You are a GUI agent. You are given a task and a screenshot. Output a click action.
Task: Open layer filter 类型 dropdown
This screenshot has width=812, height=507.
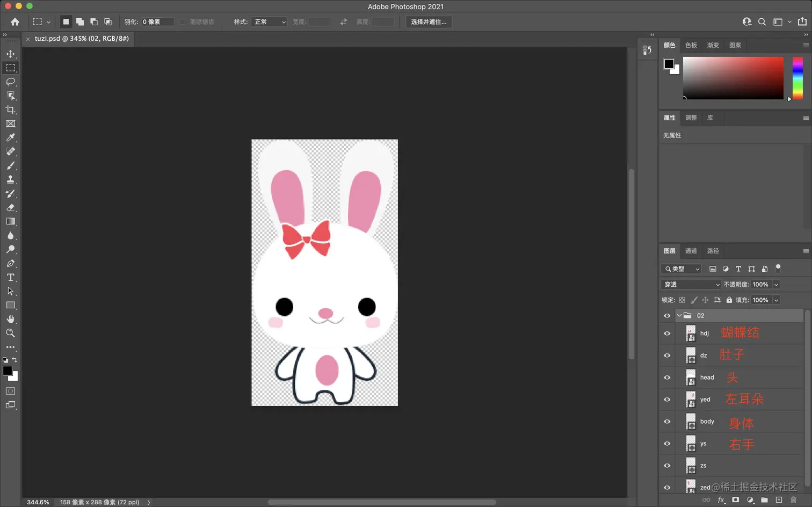[x=682, y=269]
